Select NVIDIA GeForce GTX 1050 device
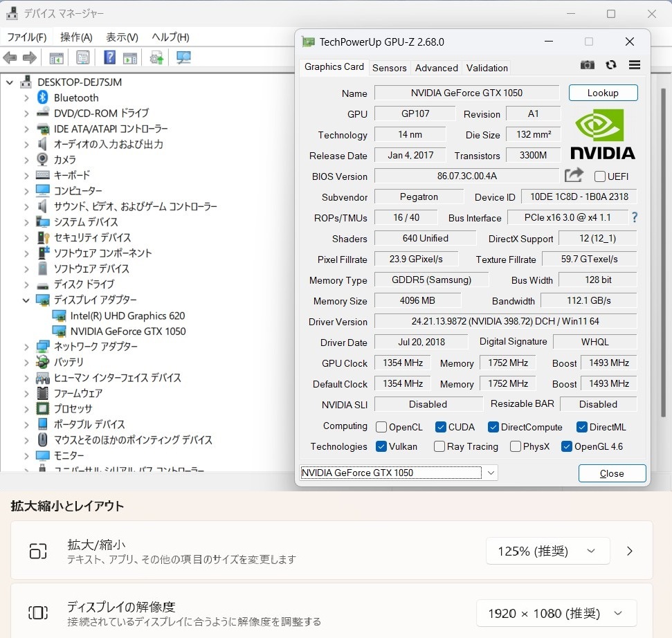 click(127, 331)
